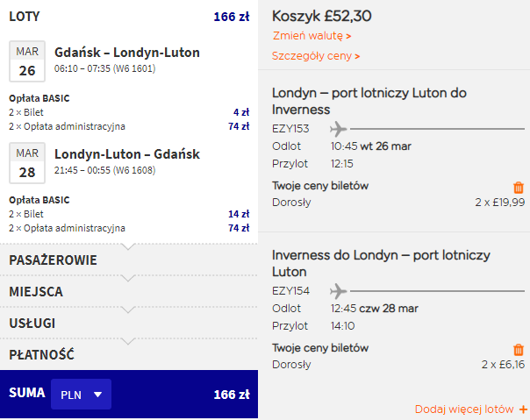The width and height of the screenshot is (530, 420).
Task: Expand the USŁUGI section
Action: [129, 323]
